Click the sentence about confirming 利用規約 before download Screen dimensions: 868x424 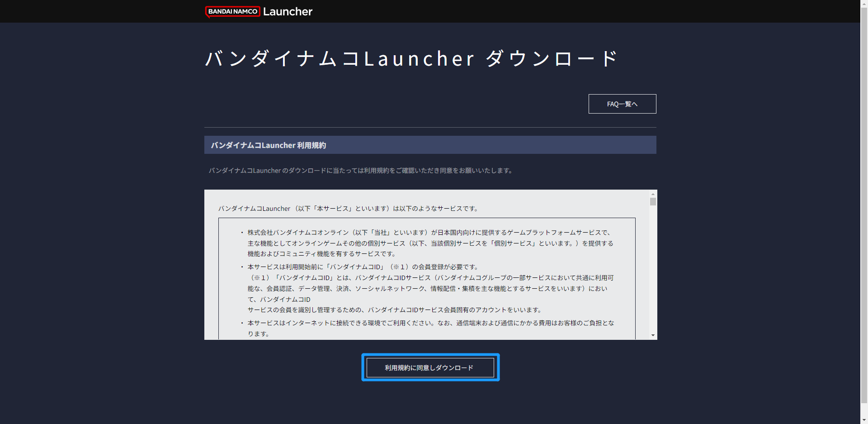[361, 171]
